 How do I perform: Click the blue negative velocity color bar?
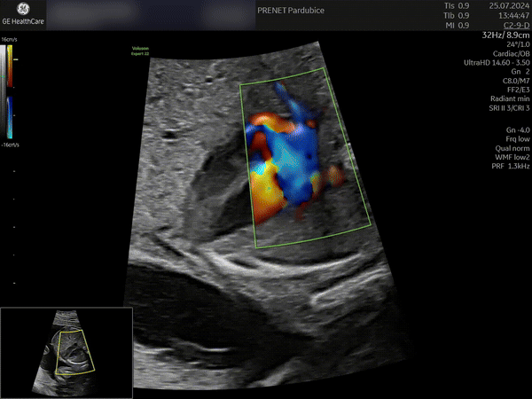[x=10, y=117]
